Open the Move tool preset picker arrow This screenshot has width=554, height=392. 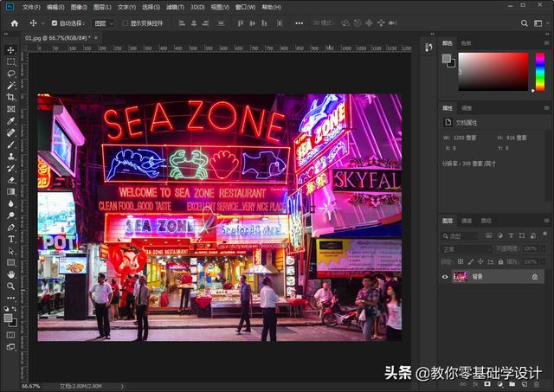click(42, 23)
